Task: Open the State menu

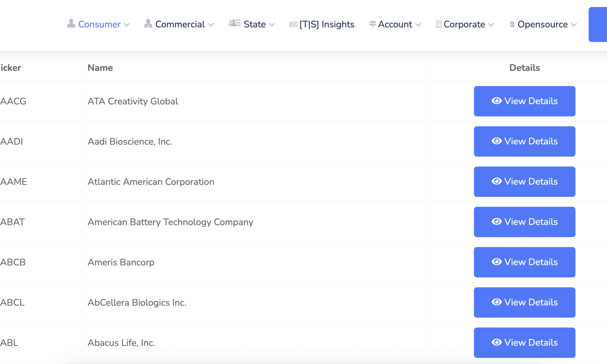Action: tap(252, 24)
